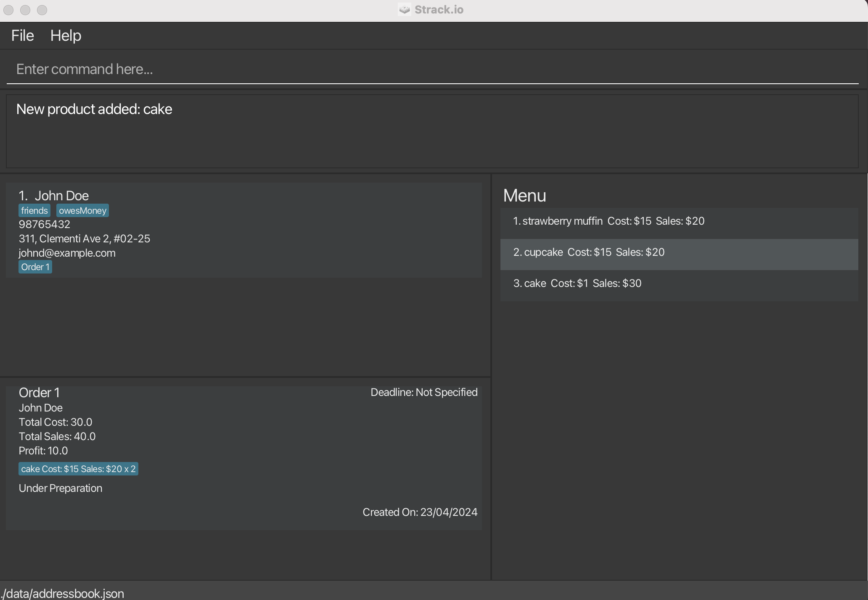Click the Order 1 tag on John Doe
Screen dimensions: 868x600
pyautogui.click(x=35, y=267)
